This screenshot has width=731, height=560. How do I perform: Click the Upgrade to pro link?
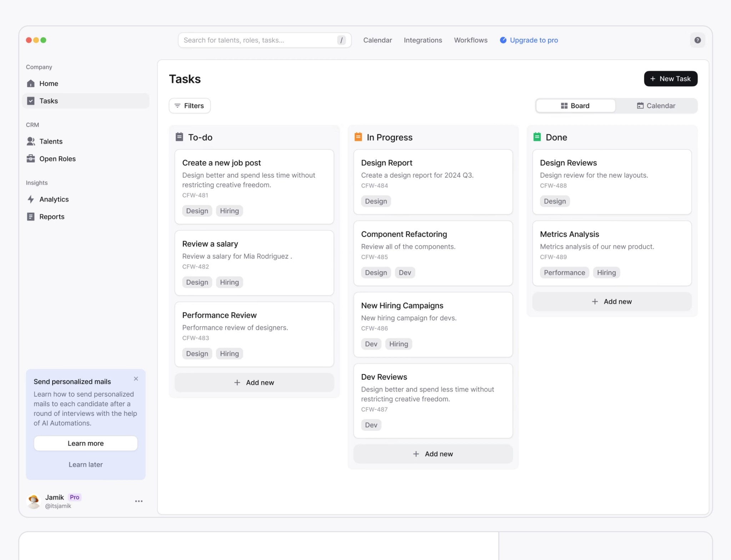[x=533, y=40]
